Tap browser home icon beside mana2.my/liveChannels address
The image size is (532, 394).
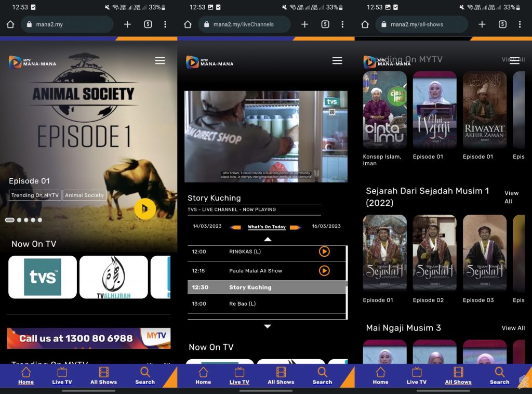[188, 24]
